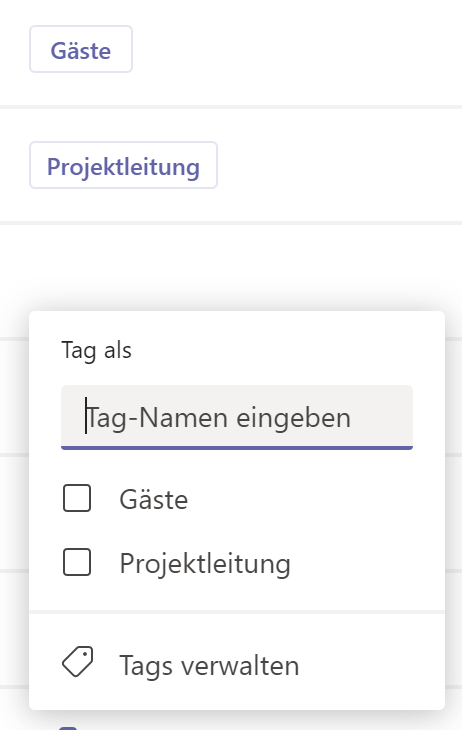
Task: Click the tag icon beside Tags verwalten
Action: click(x=77, y=661)
